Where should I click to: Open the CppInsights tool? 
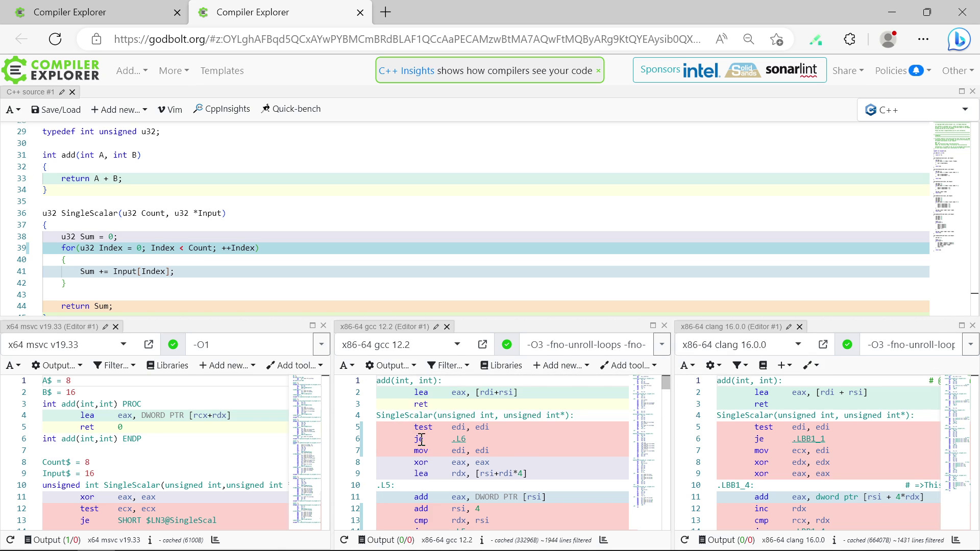point(222,109)
